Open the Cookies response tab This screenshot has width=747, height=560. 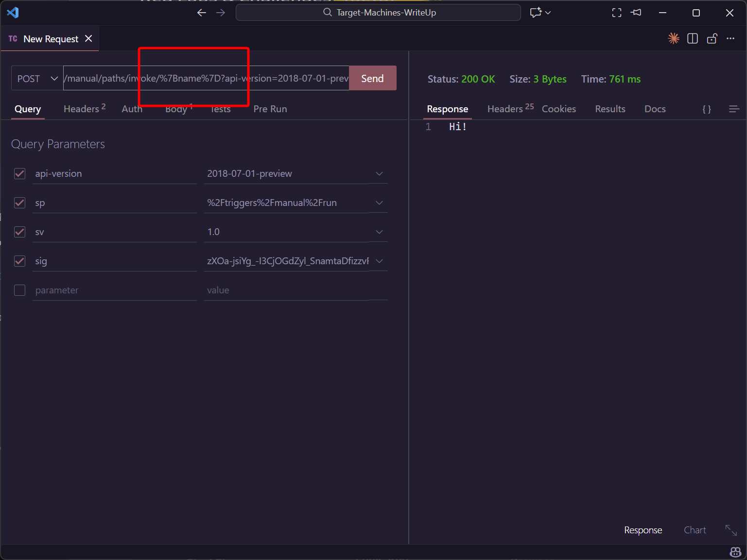pyautogui.click(x=558, y=109)
